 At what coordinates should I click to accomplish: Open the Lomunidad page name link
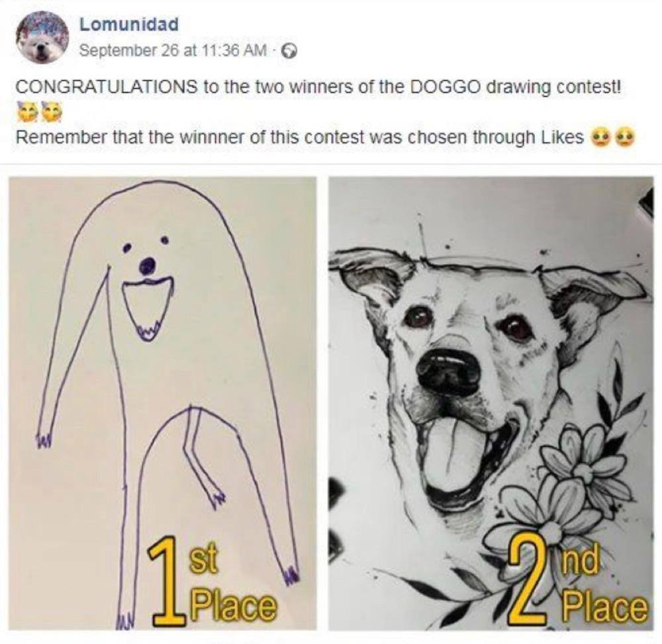129,24
